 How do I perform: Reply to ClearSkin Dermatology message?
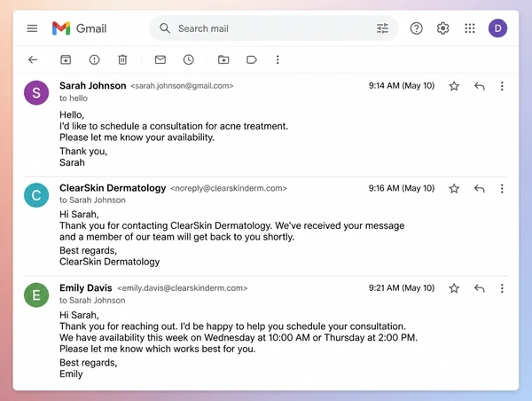point(479,188)
